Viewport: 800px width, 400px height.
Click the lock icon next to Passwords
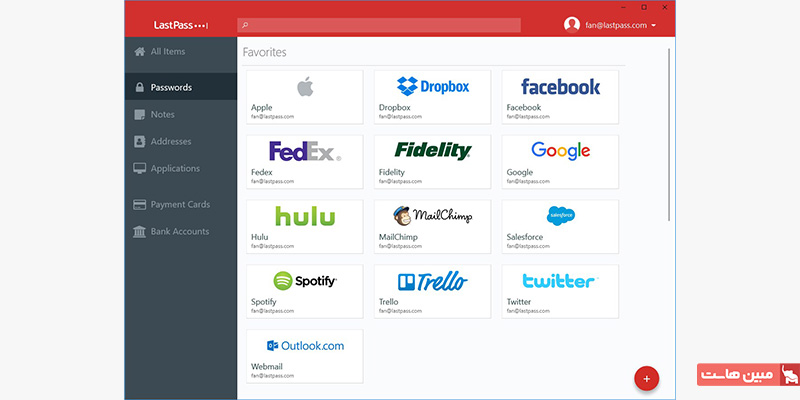[139, 87]
